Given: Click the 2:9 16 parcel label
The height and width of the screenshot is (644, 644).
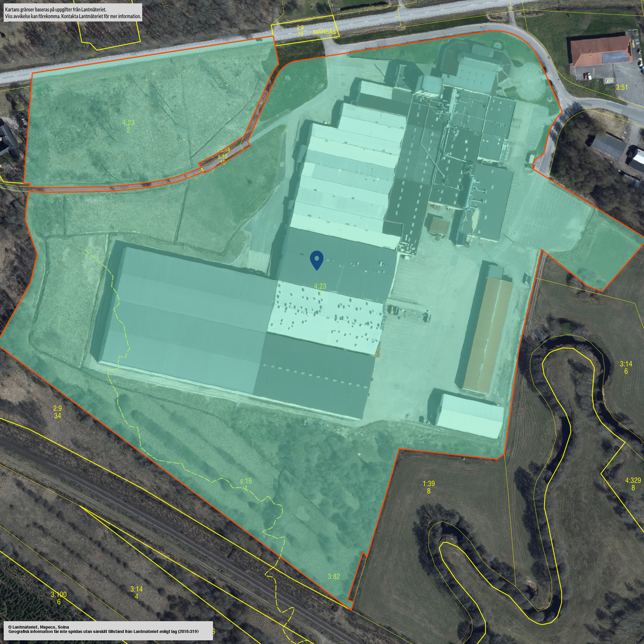Looking at the screenshot, I should point(300,31).
